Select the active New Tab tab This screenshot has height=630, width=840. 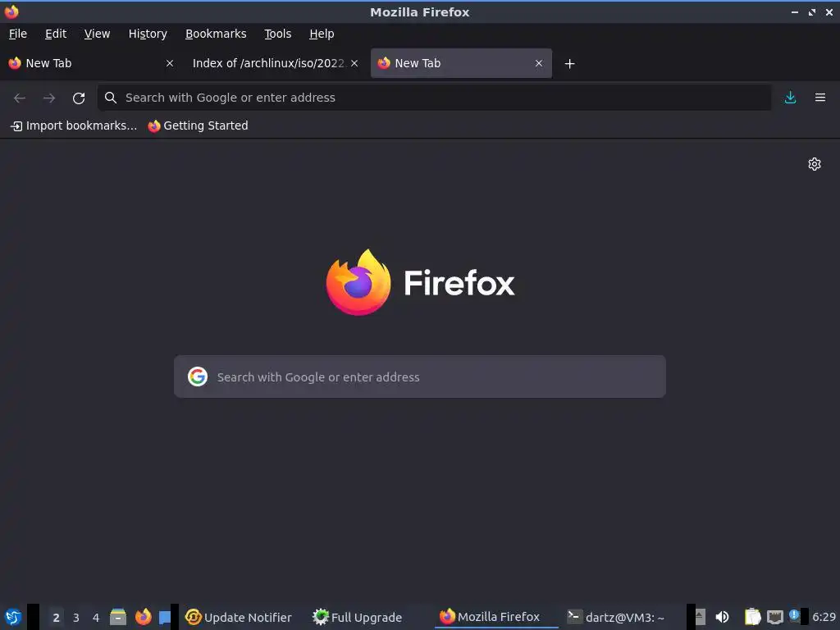coord(461,63)
